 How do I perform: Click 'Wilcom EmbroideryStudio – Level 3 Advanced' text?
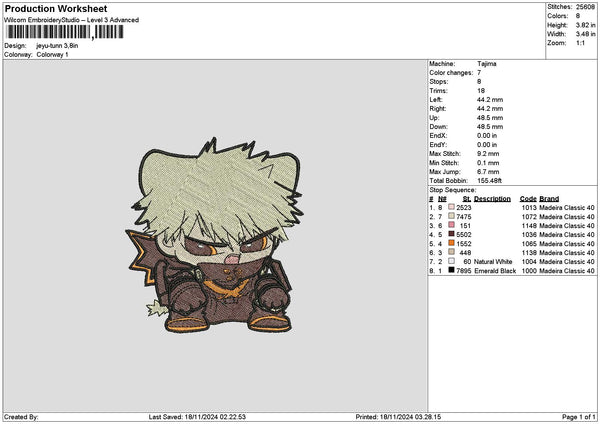[72, 20]
